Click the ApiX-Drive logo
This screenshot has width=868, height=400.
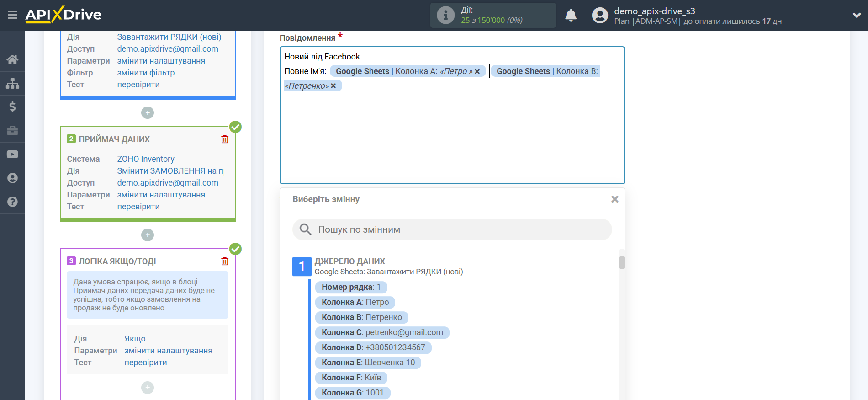(x=64, y=15)
